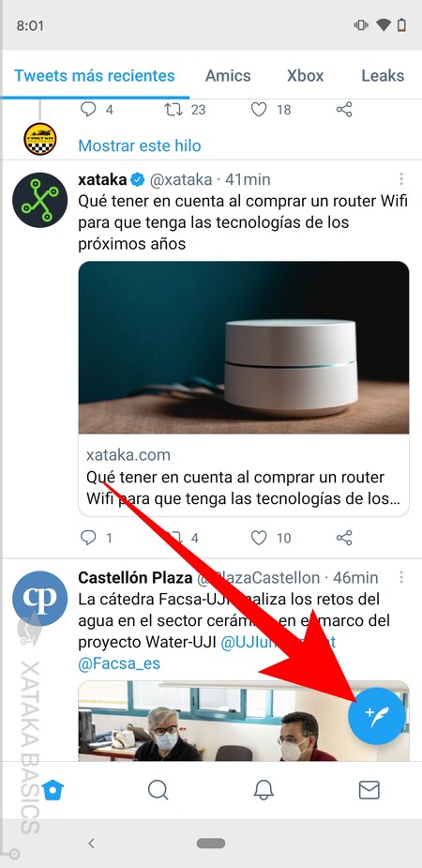Open the Notifications bell icon

tap(264, 790)
